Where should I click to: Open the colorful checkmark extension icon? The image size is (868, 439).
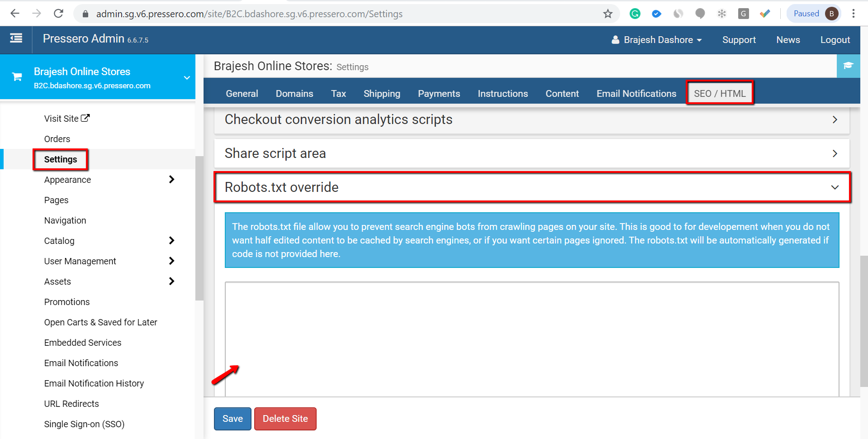pos(765,14)
